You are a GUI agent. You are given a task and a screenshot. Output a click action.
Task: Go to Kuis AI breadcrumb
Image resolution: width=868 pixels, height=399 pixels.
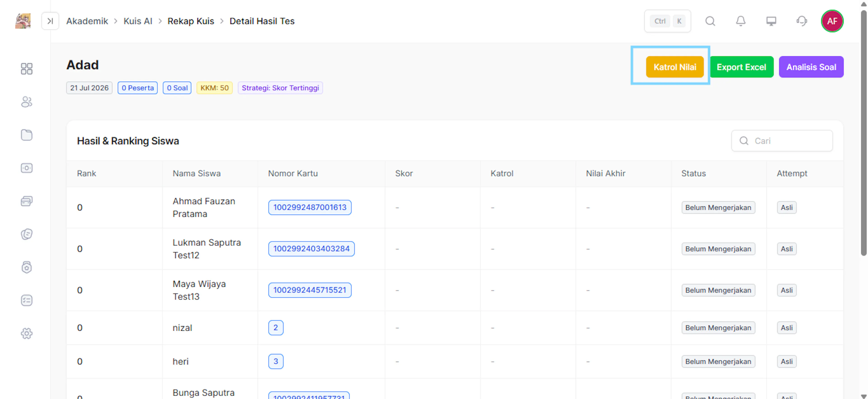pyautogui.click(x=138, y=21)
